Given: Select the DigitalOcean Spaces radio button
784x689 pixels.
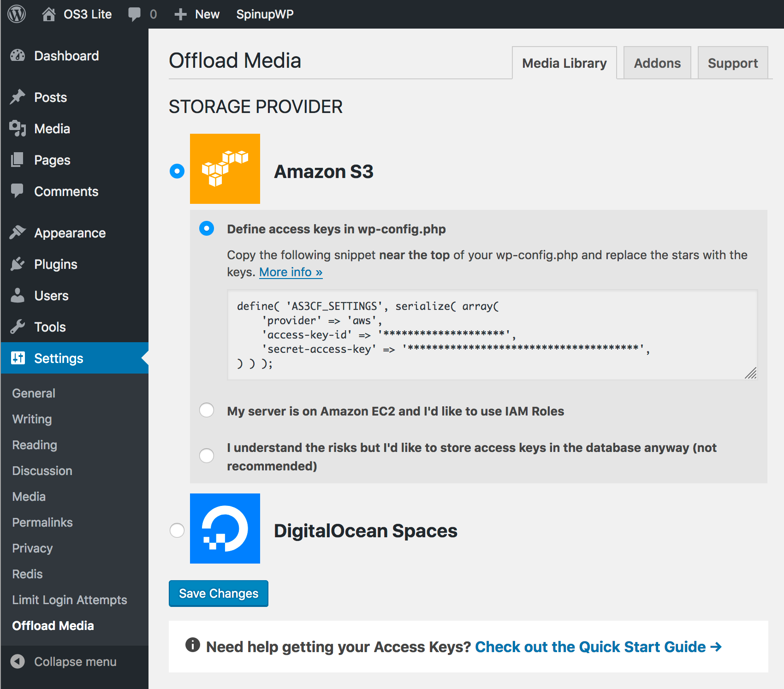Looking at the screenshot, I should [x=177, y=530].
